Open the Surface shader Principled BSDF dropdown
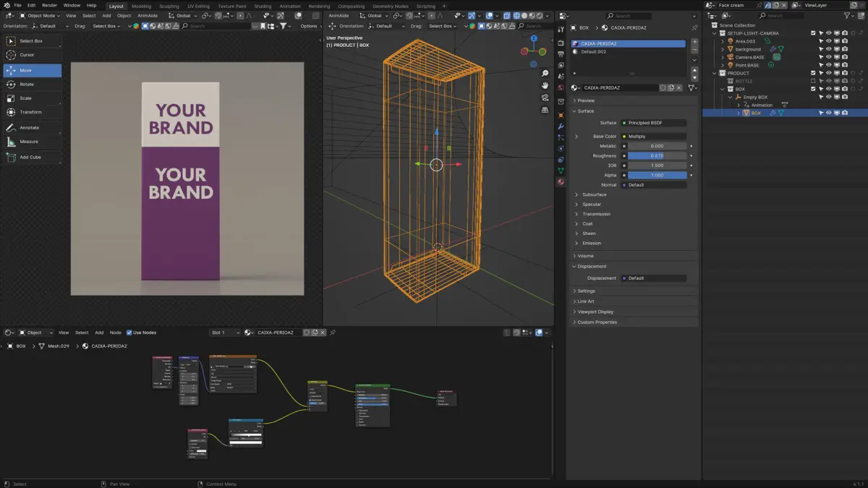 [x=654, y=123]
